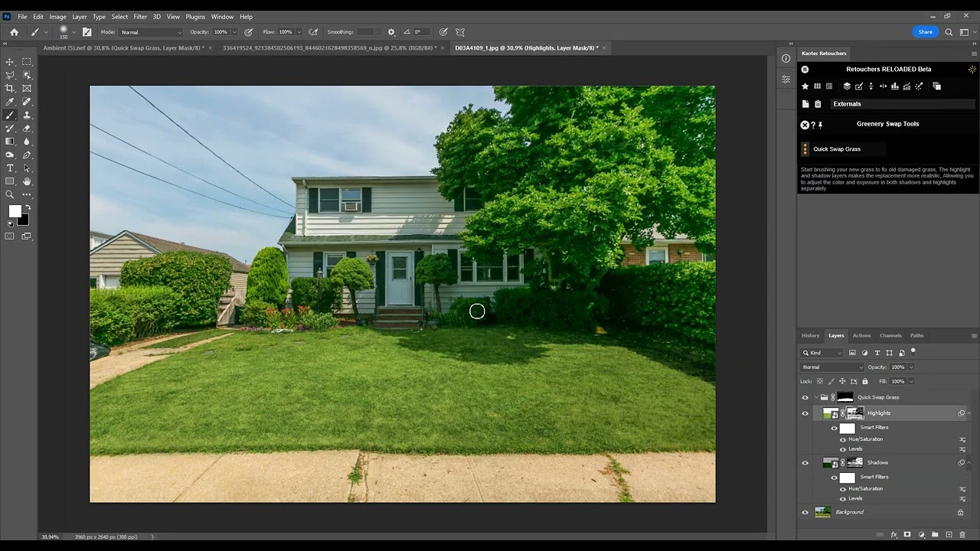Click the background color swatch
Screen dimensions: 980x551
click(x=24, y=220)
